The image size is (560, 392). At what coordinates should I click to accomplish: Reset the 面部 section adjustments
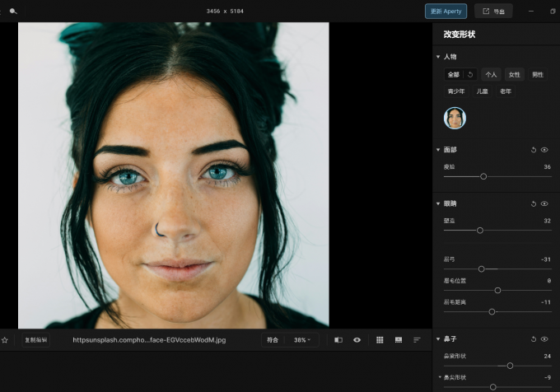(534, 150)
